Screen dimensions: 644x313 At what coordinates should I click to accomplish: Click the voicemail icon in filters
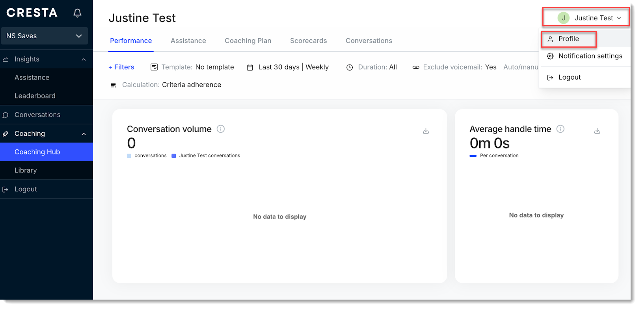pyautogui.click(x=416, y=67)
